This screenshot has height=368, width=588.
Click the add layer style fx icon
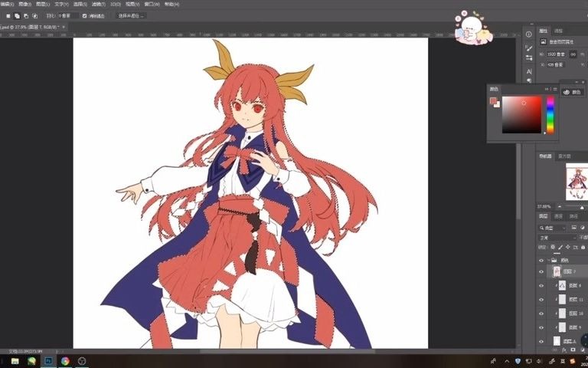point(564,350)
